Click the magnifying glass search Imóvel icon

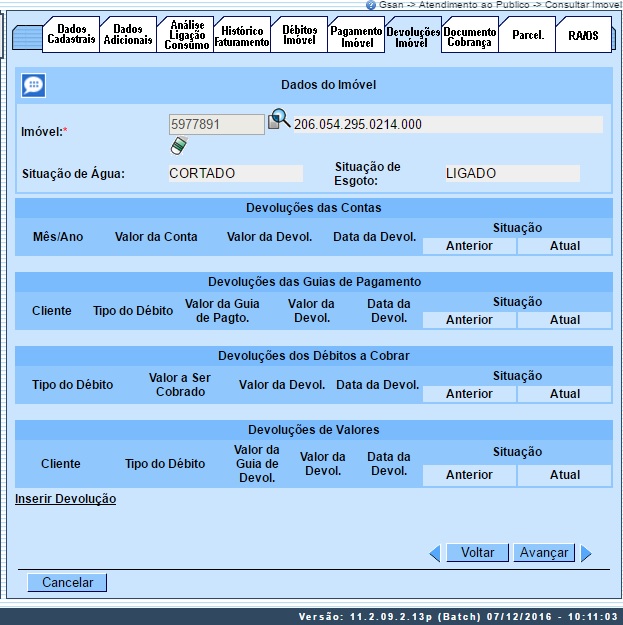point(279,122)
